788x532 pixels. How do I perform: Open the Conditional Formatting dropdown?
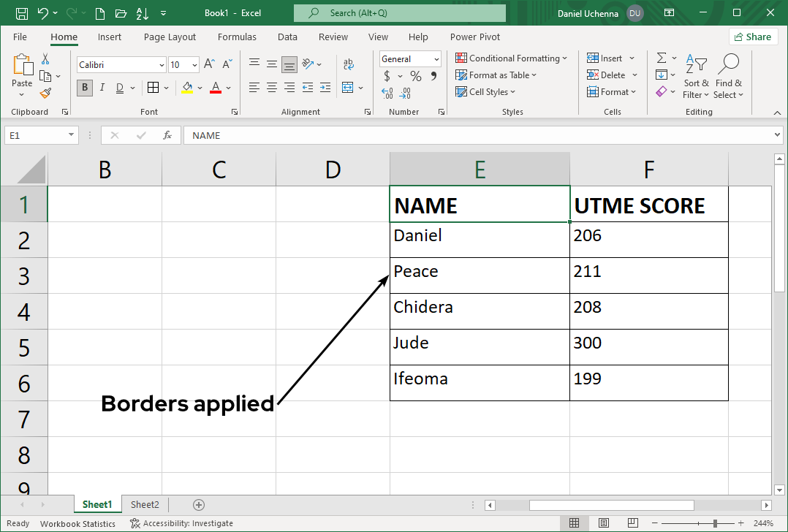coord(512,58)
